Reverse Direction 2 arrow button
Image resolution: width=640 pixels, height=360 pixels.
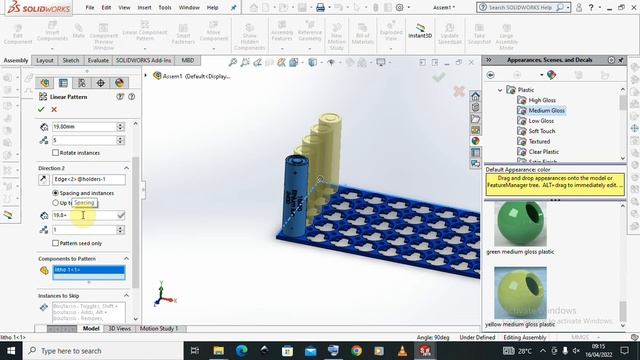click(44, 180)
